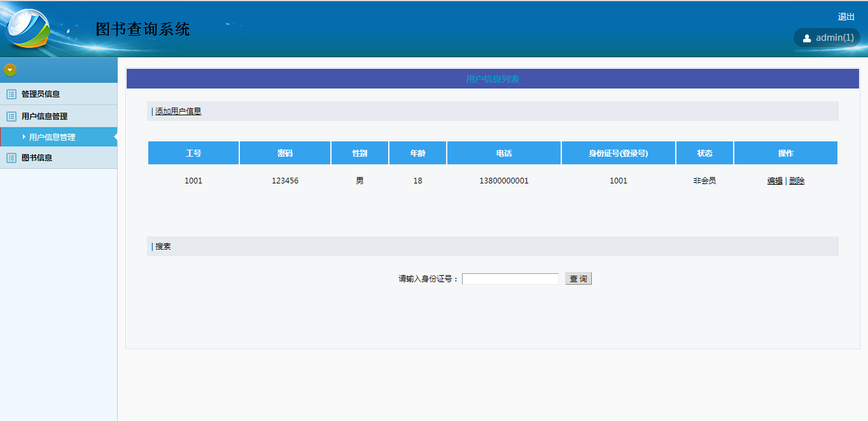The height and width of the screenshot is (421, 868).
Task: Edit user 1001 via 编辑 link
Action: (774, 181)
